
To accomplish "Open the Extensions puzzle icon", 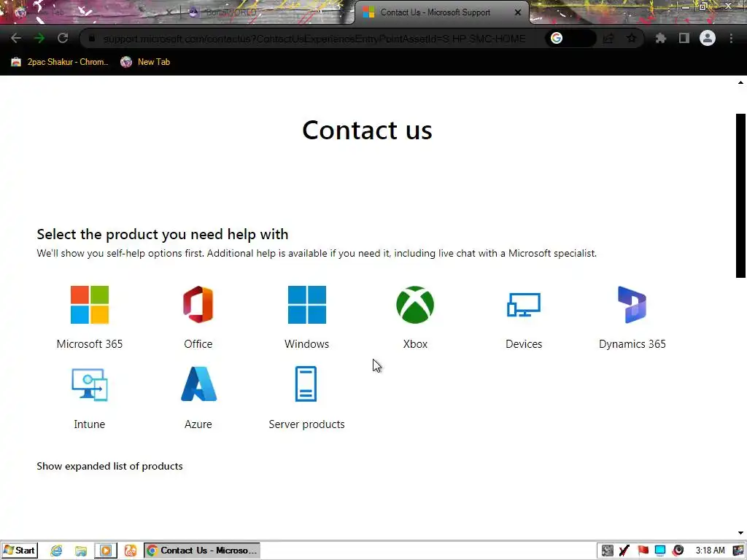I will coord(660,38).
